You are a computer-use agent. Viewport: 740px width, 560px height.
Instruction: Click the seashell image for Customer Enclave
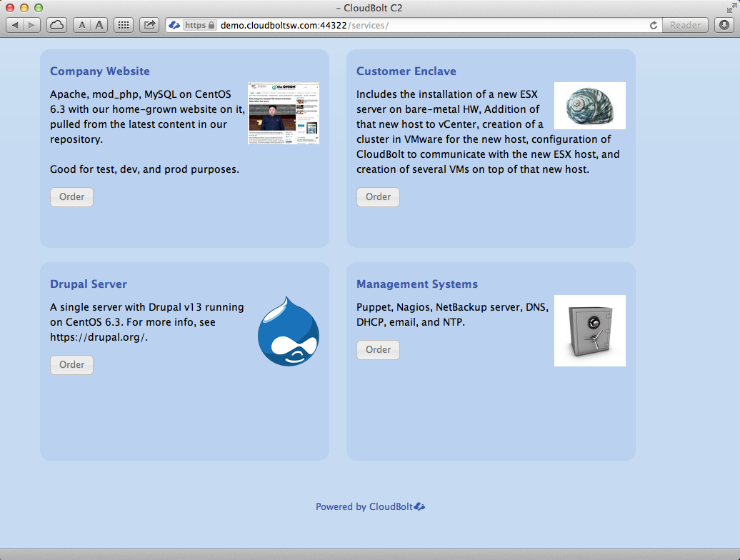(x=590, y=106)
